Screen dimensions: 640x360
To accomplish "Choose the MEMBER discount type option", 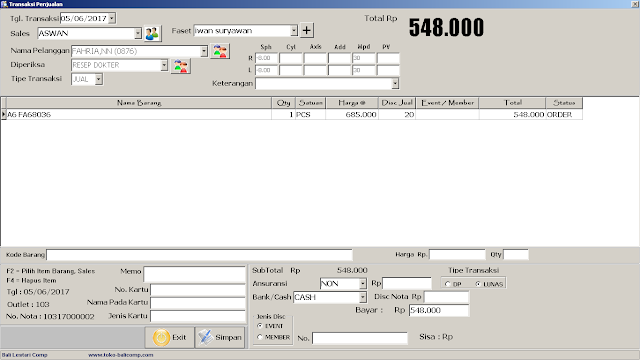I will coord(260,337).
